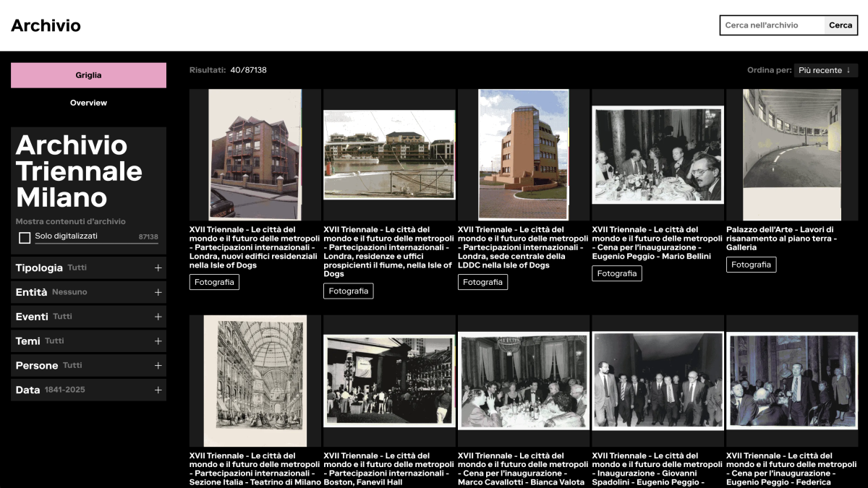Open the Teatrino di Milano gallery engraving
The height and width of the screenshot is (488, 868).
click(255, 380)
